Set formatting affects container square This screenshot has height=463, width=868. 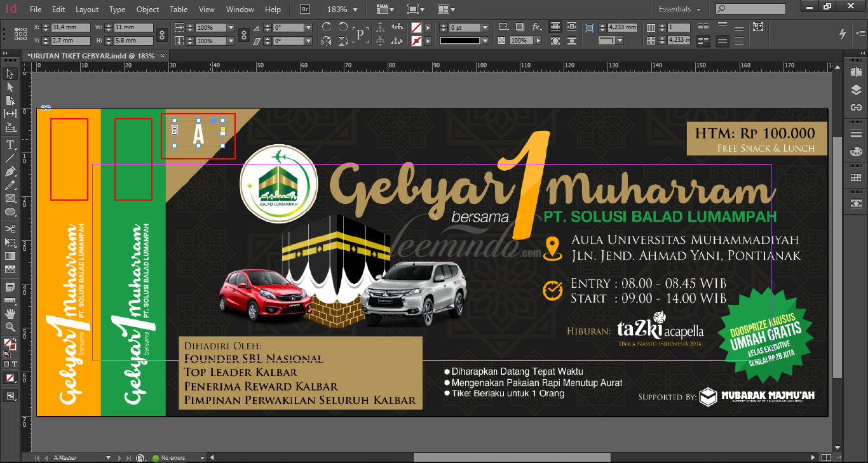click(6, 364)
